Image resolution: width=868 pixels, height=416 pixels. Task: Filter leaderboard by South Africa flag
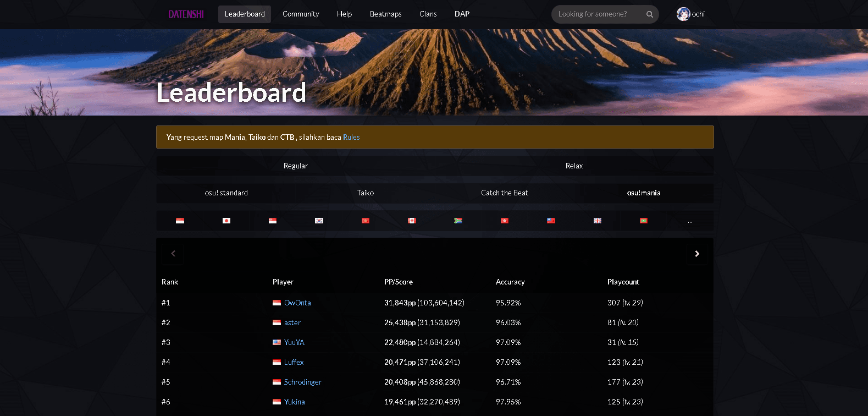(458, 221)
